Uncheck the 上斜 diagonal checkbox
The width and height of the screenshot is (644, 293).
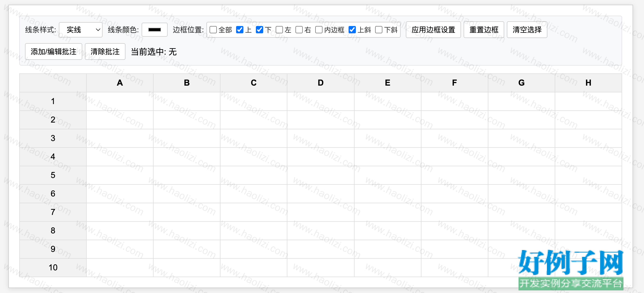pos(352,30)
